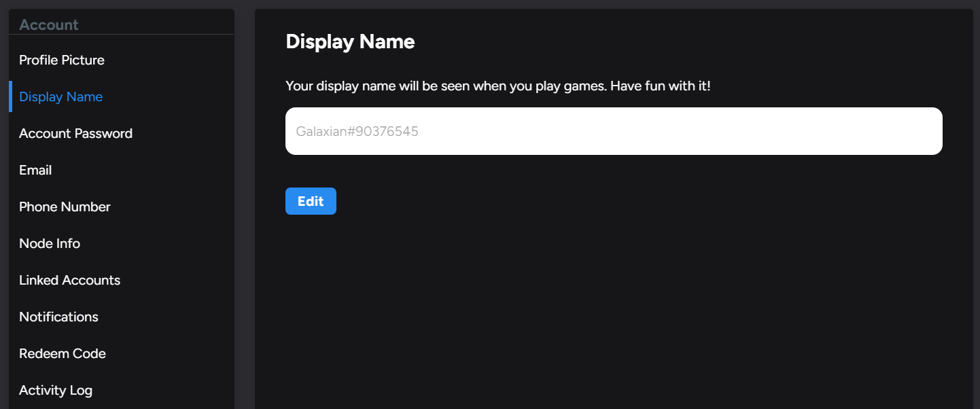Select Display Name in sidebar
Image resolution: width=980 pixels, height=409 pixels.
(x=61, y=96)
